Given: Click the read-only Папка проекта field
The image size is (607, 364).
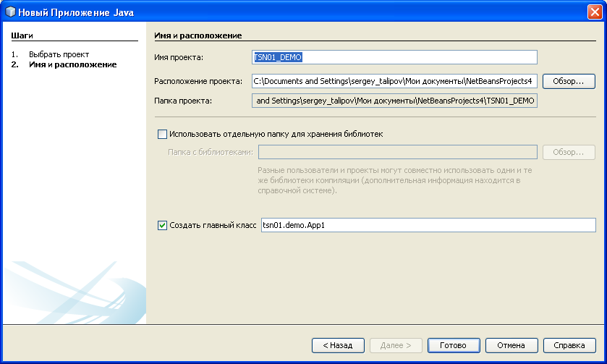Looking at the screenshot, I should click(394, 101).
